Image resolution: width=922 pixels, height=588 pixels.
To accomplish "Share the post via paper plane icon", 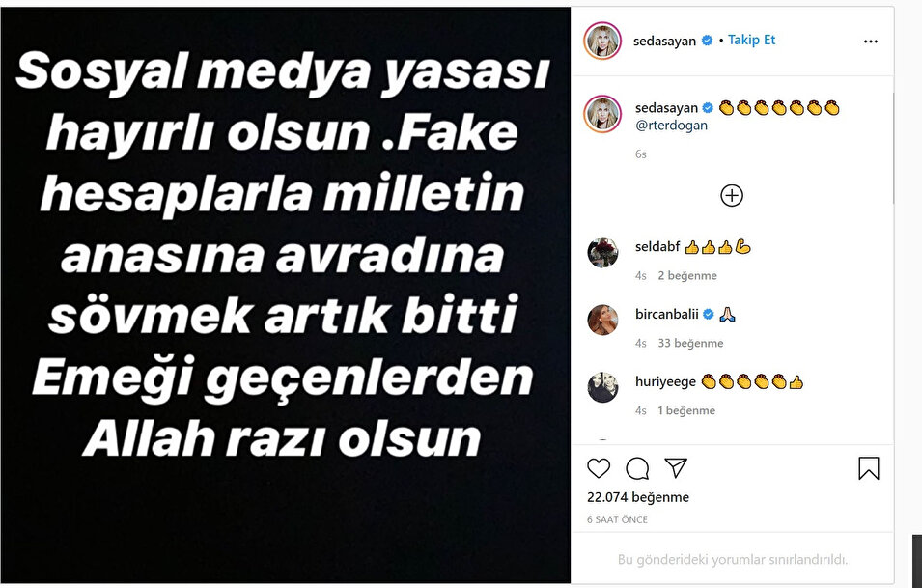I will pyautogui.click(x=676, y=468).
